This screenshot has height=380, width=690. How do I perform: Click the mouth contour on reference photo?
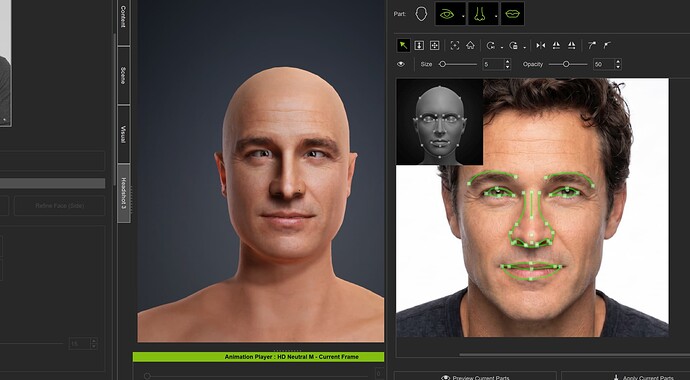[x=532, y=270]
